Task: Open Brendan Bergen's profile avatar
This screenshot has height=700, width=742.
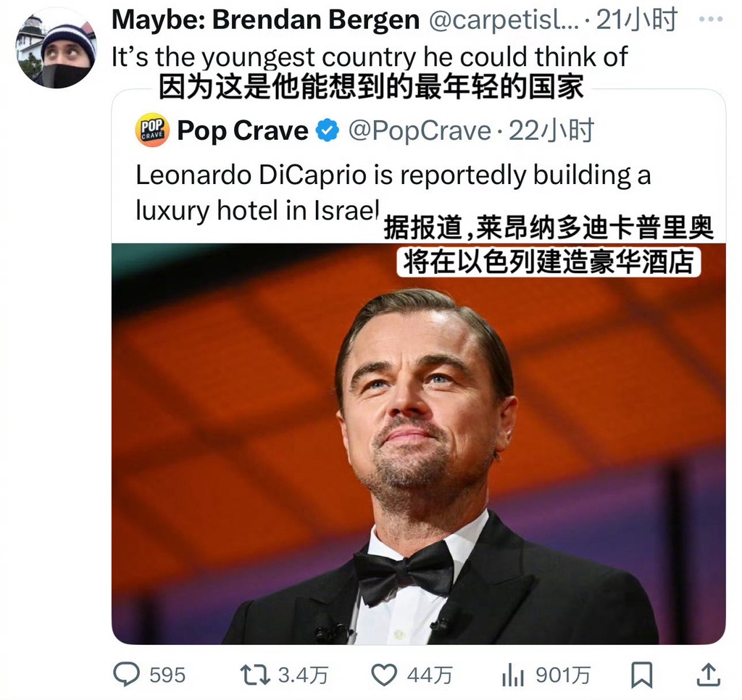Action: (x=57, y=49)
